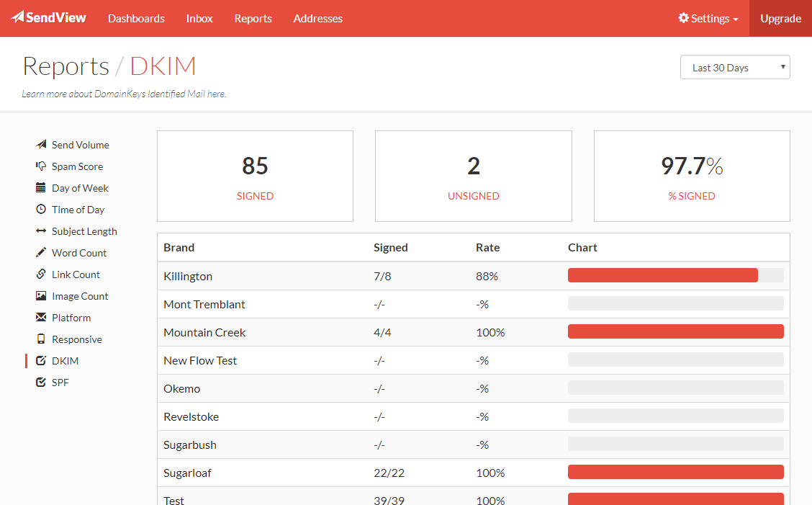Viewport: 812px width, 505px height.
Task: Open the Last 30 Days dropdown
Action: point(735,68)
